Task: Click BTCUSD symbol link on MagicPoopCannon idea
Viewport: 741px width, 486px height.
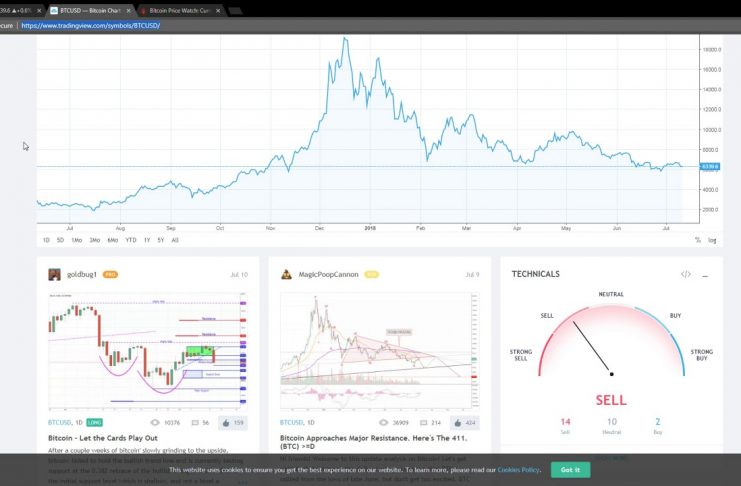Action: coord(291,422)
